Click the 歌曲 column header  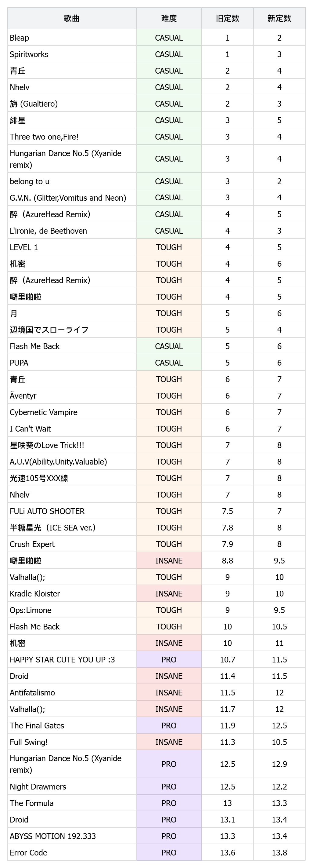click(x=72, y=19)
